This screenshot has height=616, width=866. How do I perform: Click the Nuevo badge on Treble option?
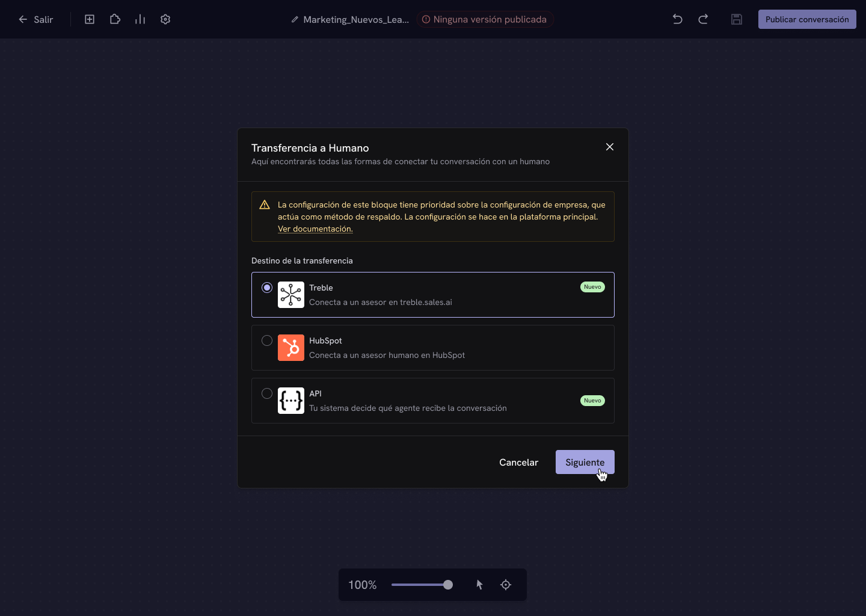(x=592, y=287)
